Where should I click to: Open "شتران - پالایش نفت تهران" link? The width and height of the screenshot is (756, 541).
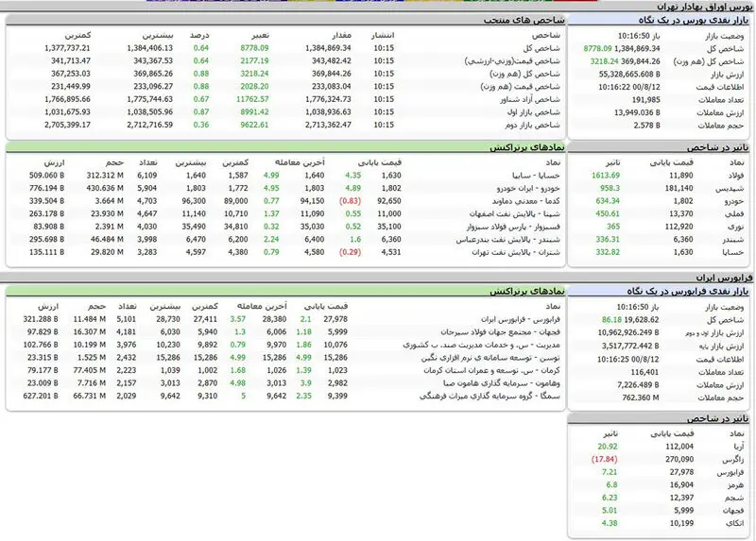(515, 252)
